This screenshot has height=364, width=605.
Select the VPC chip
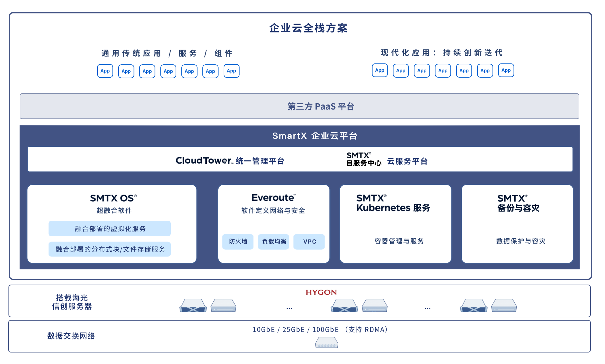(x=309, y=241)
